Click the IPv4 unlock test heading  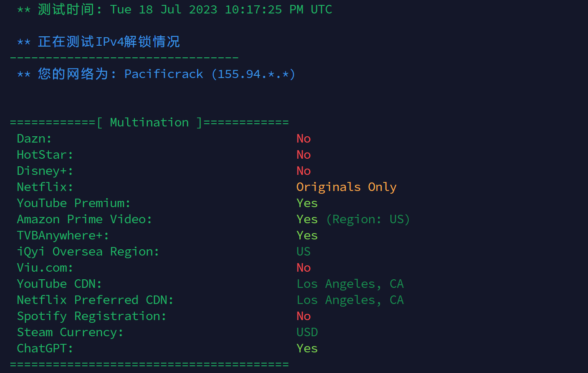tap(109, 42)
